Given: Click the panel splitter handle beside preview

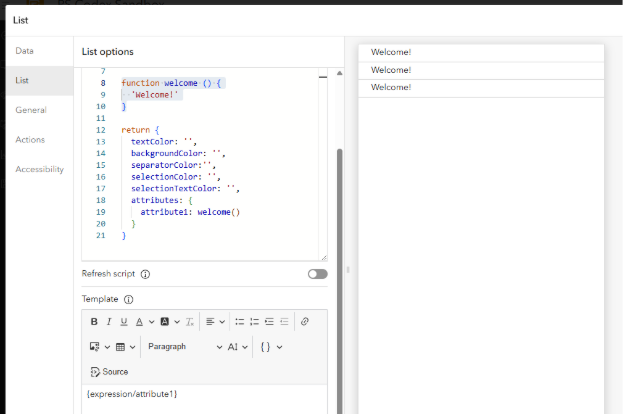Looking at the screenshot, I should tap(348, 270).
